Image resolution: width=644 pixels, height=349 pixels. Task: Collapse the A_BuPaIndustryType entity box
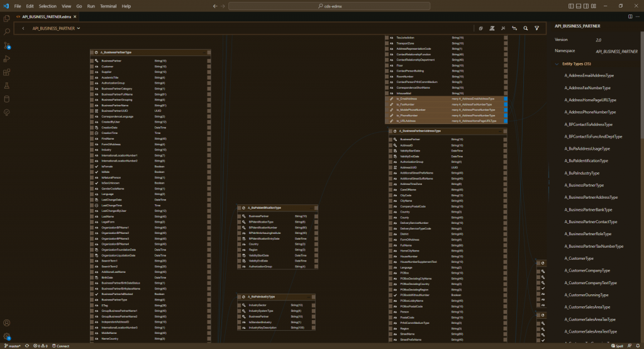click(309, 297)
